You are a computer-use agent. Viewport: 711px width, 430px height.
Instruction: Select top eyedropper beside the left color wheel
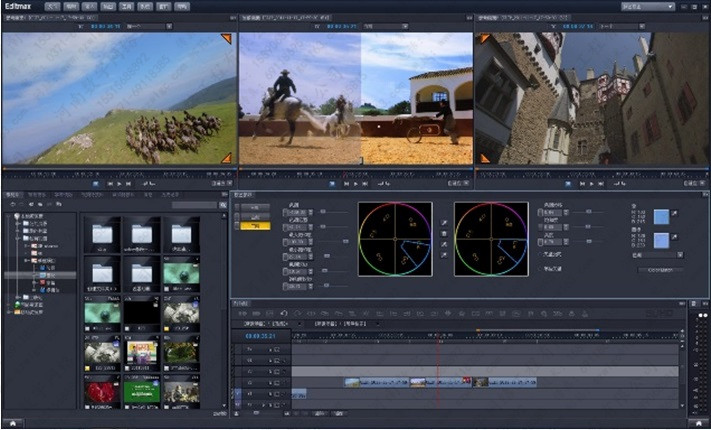point(443,222)
